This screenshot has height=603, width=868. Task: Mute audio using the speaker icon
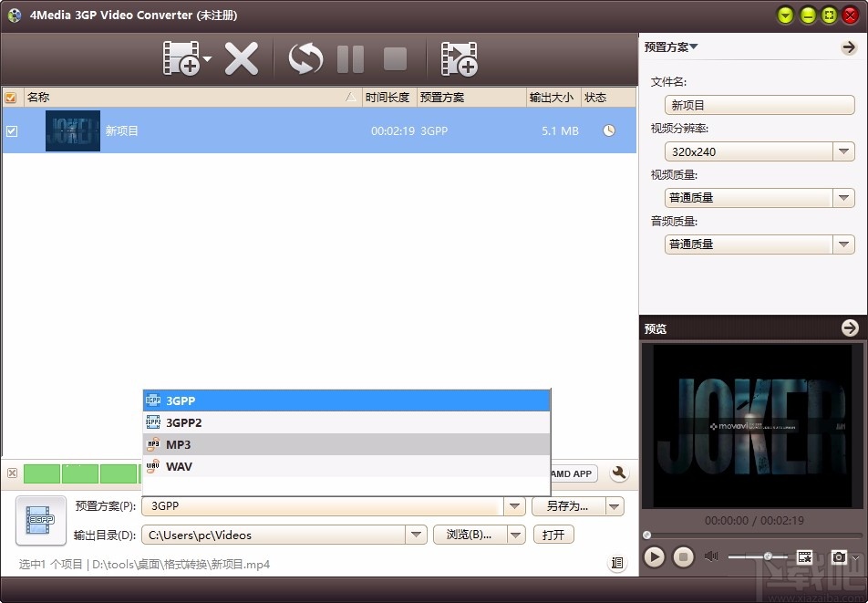[x=712, y=556]
